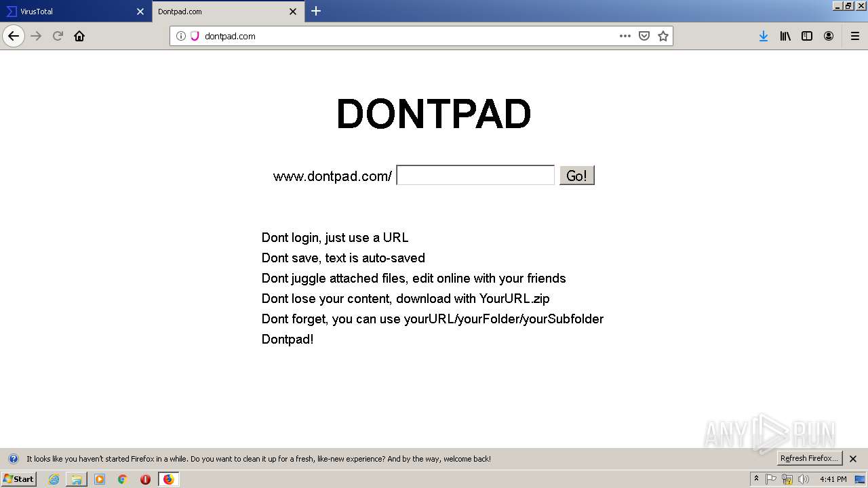
Task: Launch Chrome from the taskbar
Action: click(x=123, y=479)
